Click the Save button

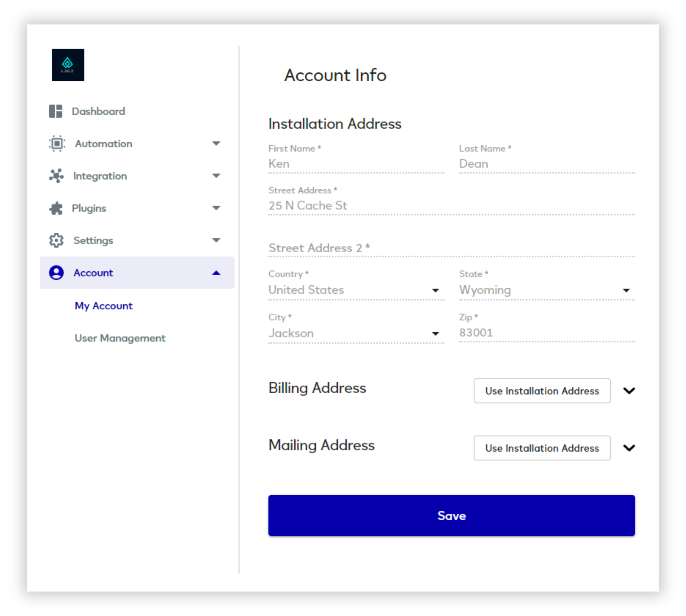point(452,515)
